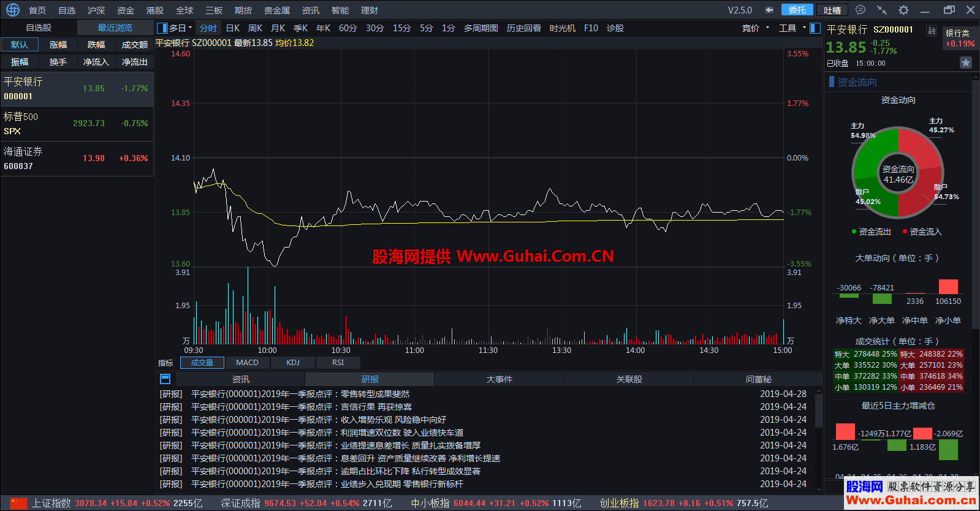
Task: Click the app logo icon top-left
Action: pyautogui.click(x=13, y=10)
